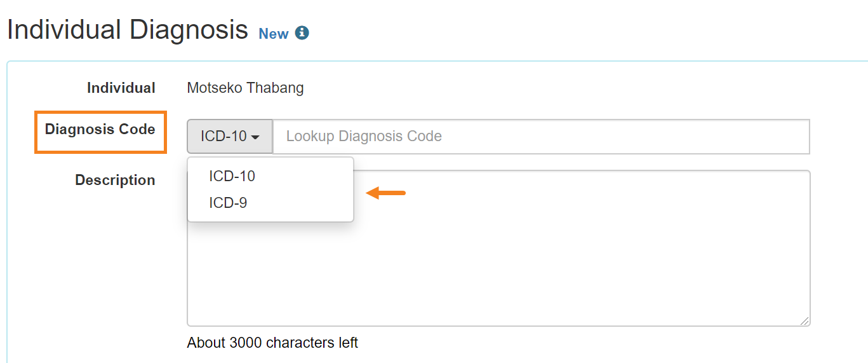Click the About 3000 characters left counter

click(272, 343)
